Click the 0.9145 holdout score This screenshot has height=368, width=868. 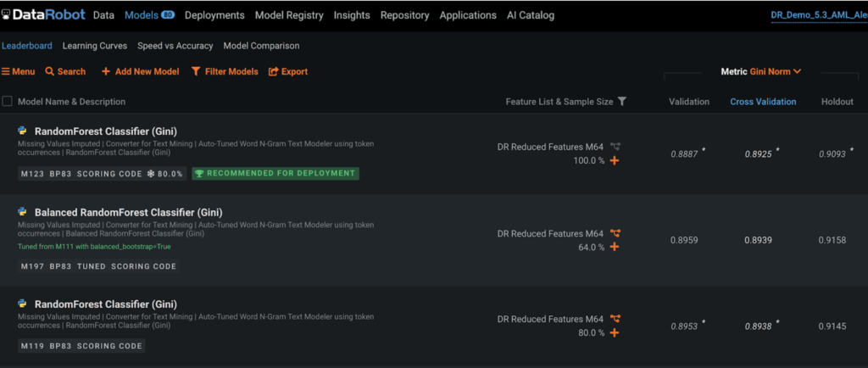(x=832, y=326)
